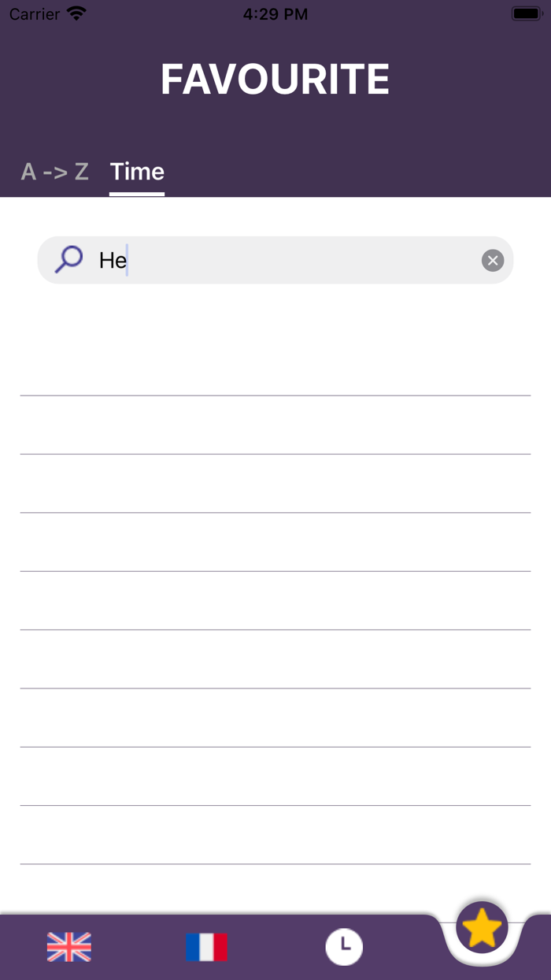Select the English dictionary flag icon
Image resolution: width=551 pixels, height=980 pixels.
tap(68, 948)
